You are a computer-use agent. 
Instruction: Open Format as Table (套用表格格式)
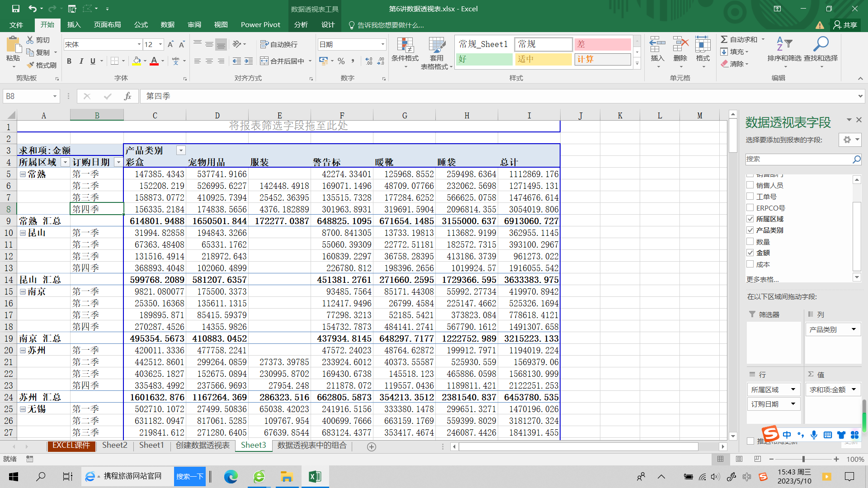[x=437, y=53]
